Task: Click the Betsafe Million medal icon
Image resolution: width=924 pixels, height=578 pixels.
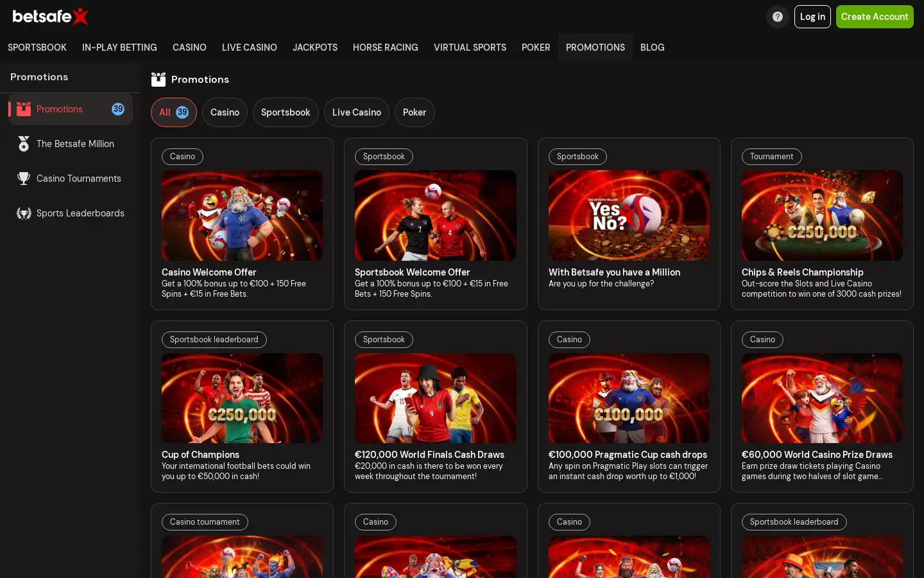Action: 24,144
